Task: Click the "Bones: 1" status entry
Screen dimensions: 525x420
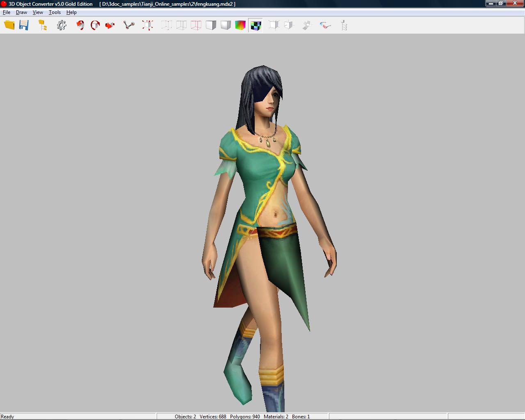Action: (x=301, y=416)
